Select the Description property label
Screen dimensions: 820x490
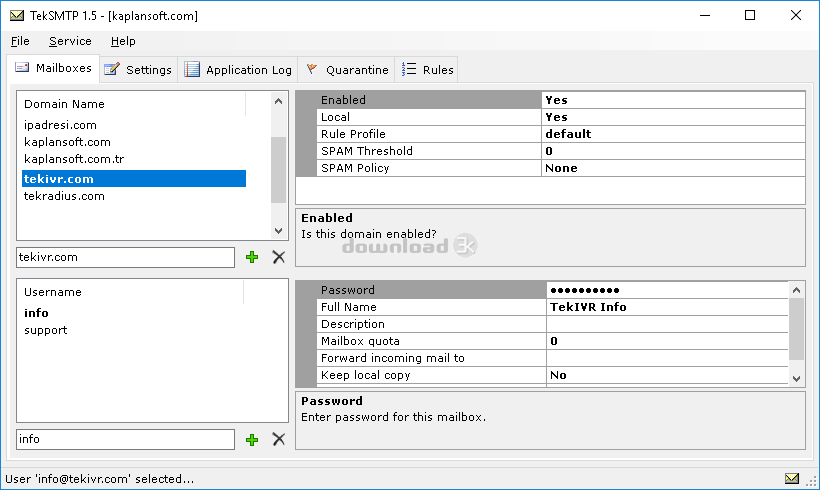coord(431,324)
